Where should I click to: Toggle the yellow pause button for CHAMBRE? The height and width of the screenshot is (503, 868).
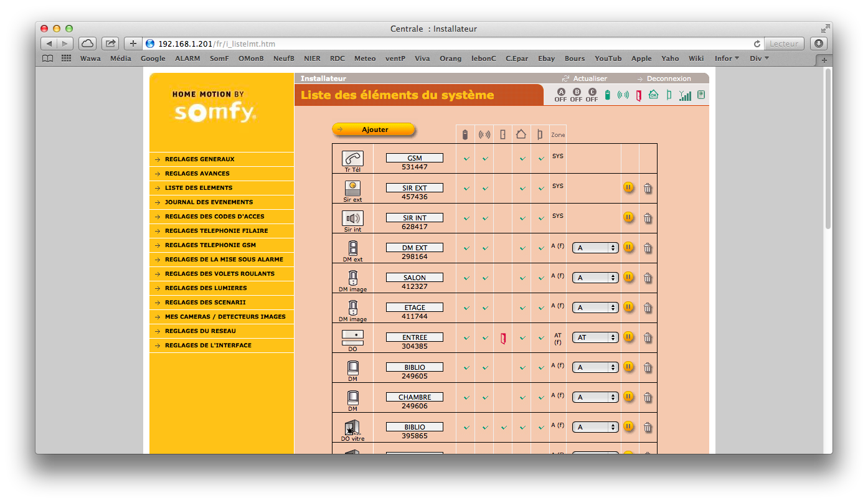pyautogui.click(x=628, y=397)
